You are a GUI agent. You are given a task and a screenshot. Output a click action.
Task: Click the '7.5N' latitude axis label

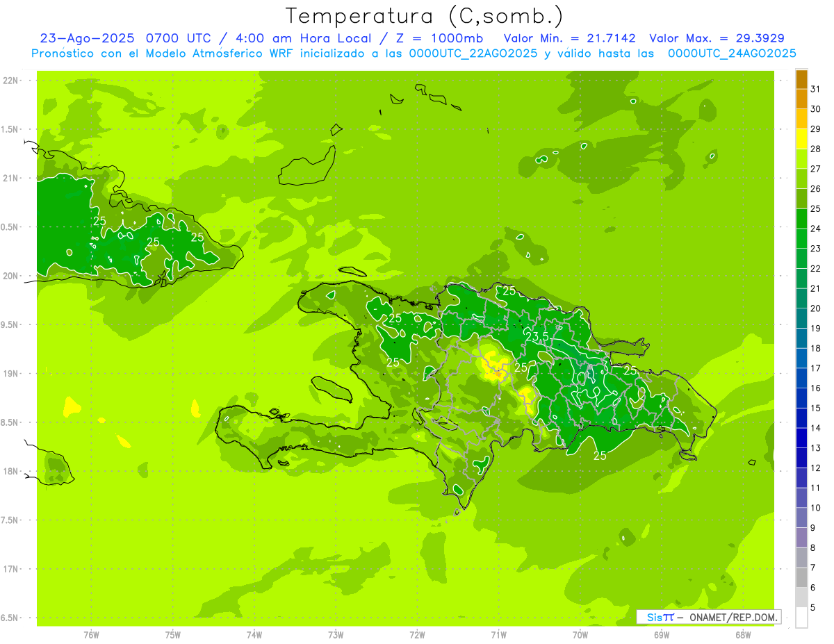[10, 520]
